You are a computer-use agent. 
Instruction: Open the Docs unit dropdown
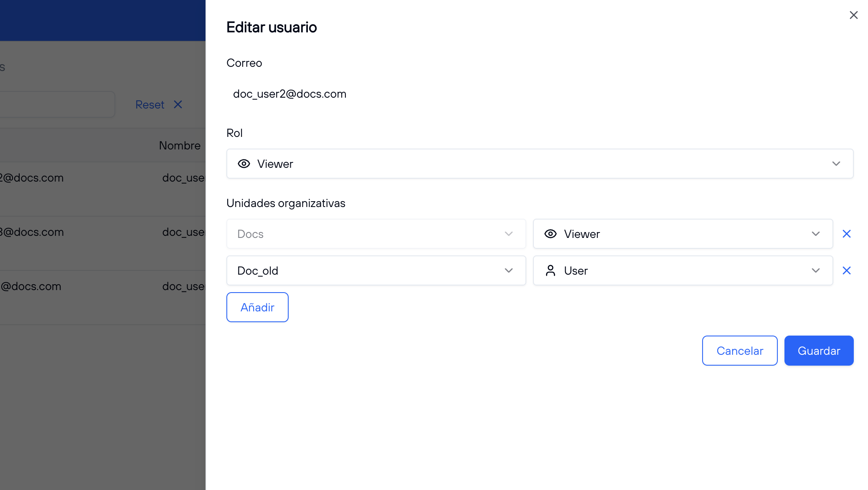pyautogui.click(x=376, y=234)
